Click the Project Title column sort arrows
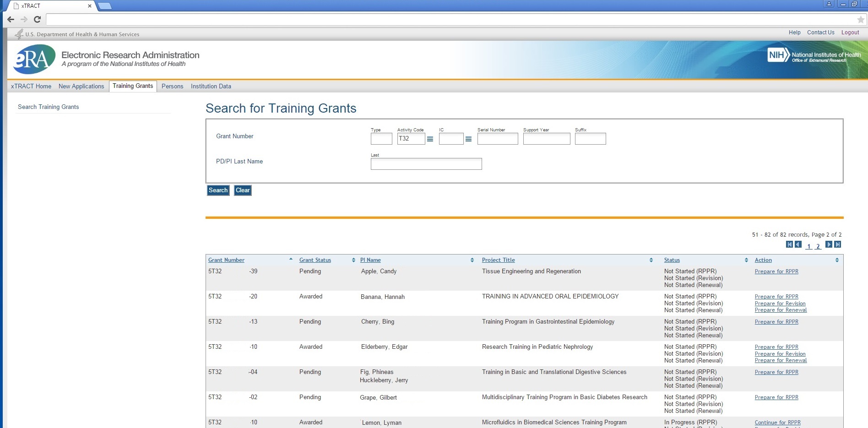Image resolution: width=868 pixels, height=428 pixels. [x=651, y=260]
